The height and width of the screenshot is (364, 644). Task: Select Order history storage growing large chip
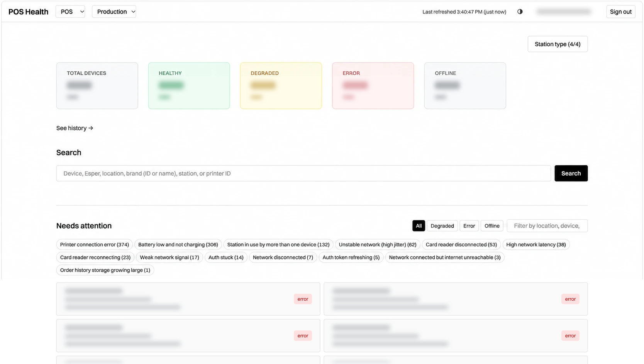pyautogui.click(x=105, y=270)
